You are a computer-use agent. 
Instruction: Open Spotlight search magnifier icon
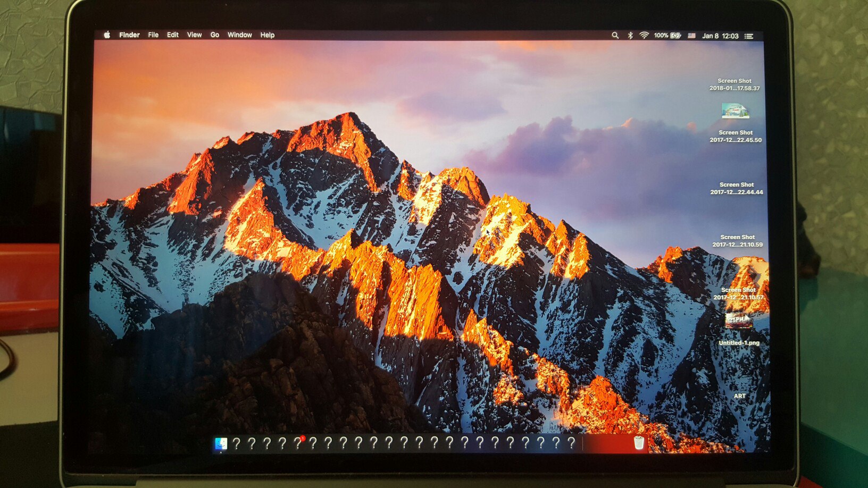point(615,35)
